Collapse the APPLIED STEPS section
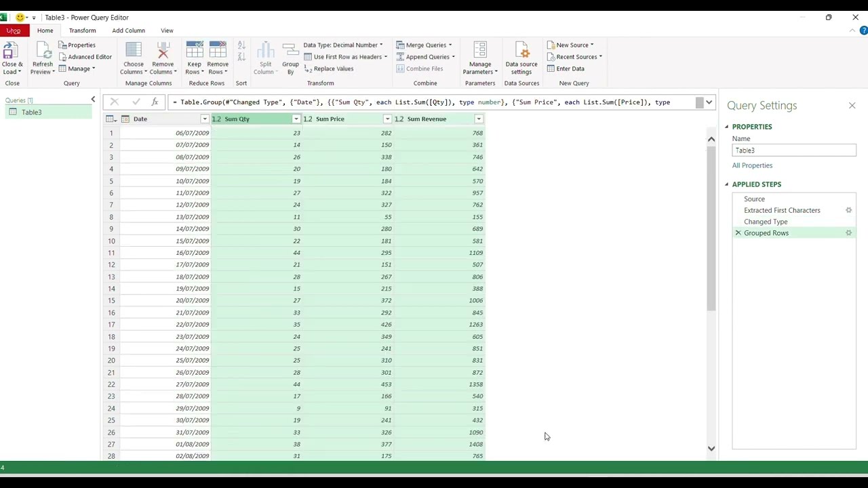 pyautogui.click(x=726, y=184)
